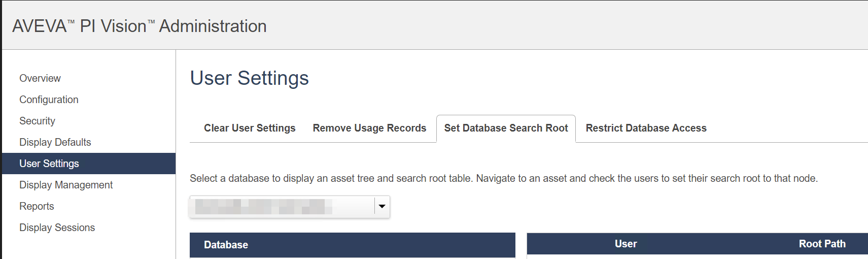Select the Set Database Search Root tab
The image size is (868, 259).
tap(506, 128)
